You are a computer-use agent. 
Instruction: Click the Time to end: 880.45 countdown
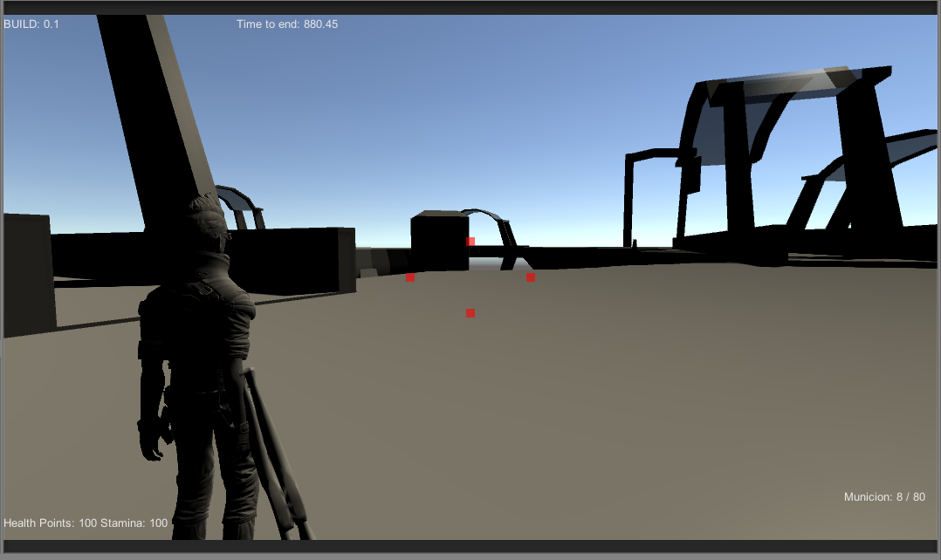coord(287,24)
